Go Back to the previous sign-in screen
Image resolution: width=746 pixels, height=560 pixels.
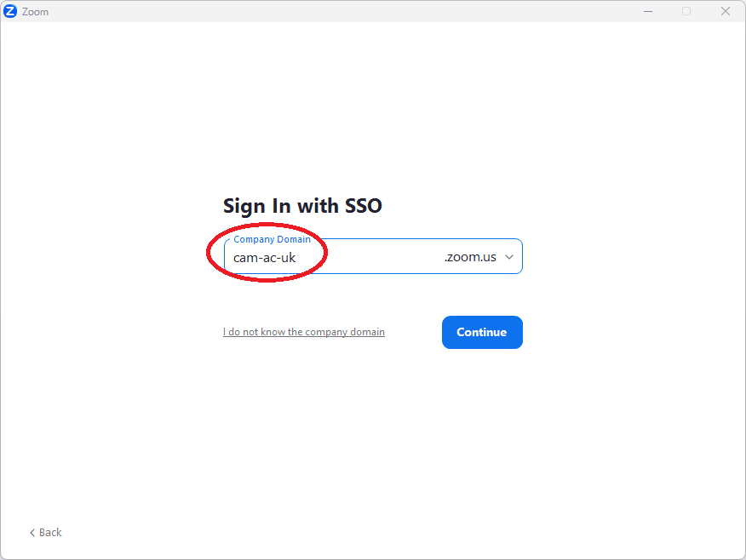click(x=46, y=533)
